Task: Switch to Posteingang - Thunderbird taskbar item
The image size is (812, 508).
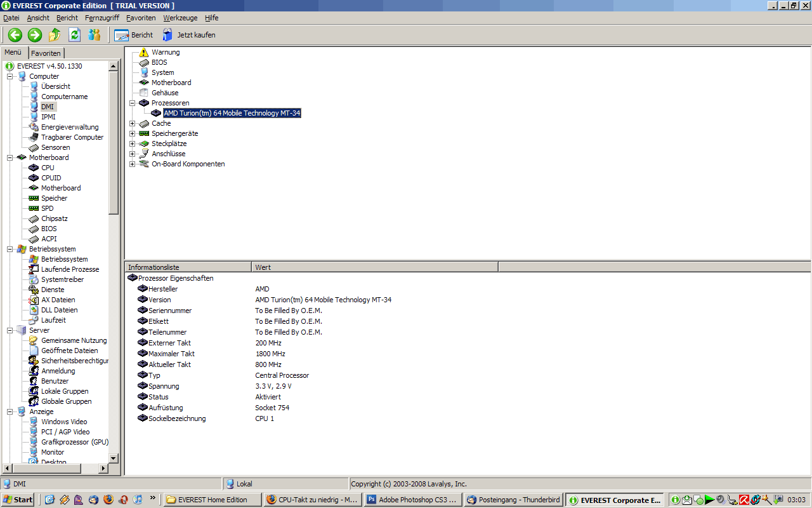Action: coord(514,500)
